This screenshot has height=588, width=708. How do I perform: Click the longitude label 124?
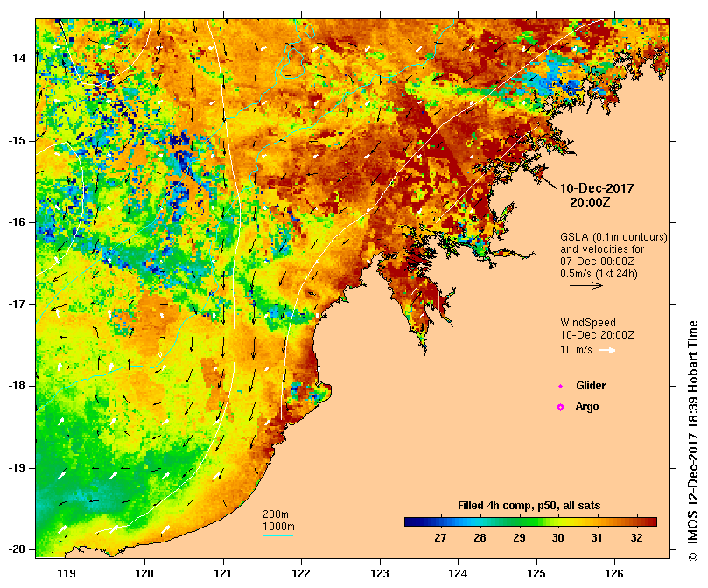459,574
